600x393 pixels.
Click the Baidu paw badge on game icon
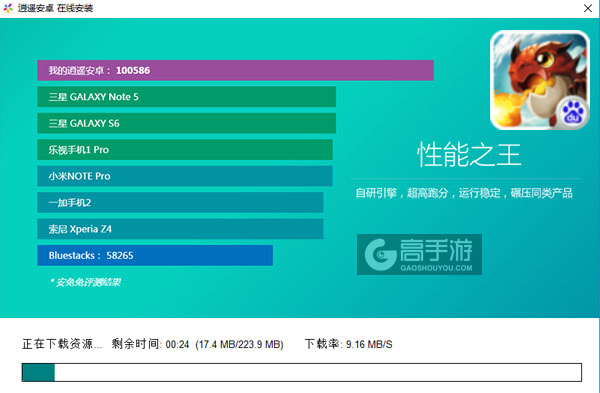tap(573, 113)
